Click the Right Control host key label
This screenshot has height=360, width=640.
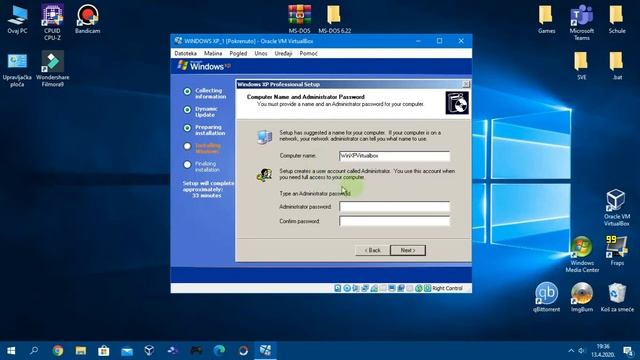pos(447,288)
